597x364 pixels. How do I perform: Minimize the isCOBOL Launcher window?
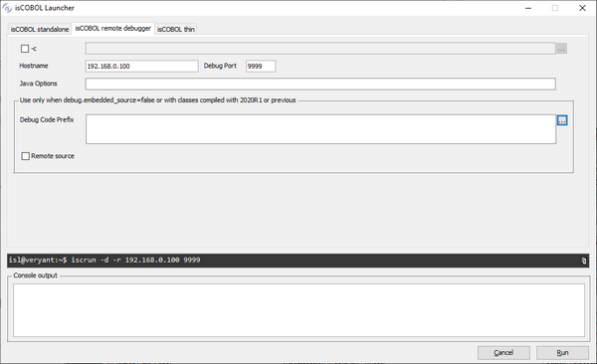[x=528, y=8]
